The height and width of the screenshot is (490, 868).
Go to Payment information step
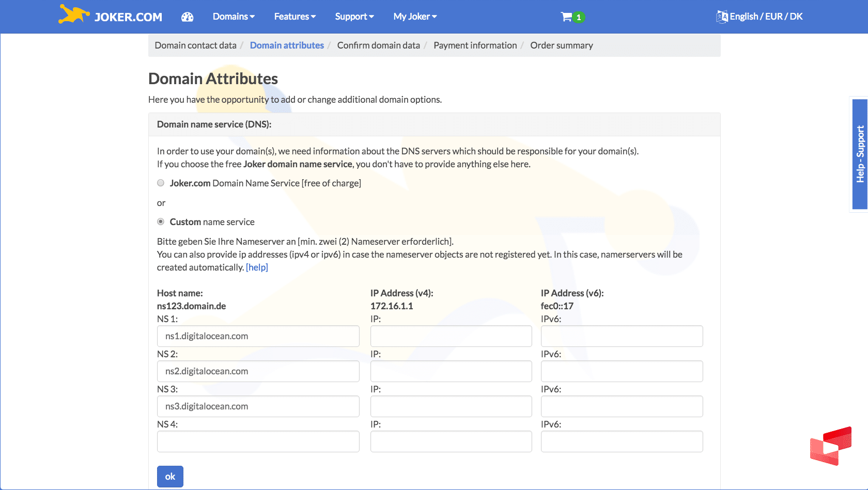click(x=475, y=45)
